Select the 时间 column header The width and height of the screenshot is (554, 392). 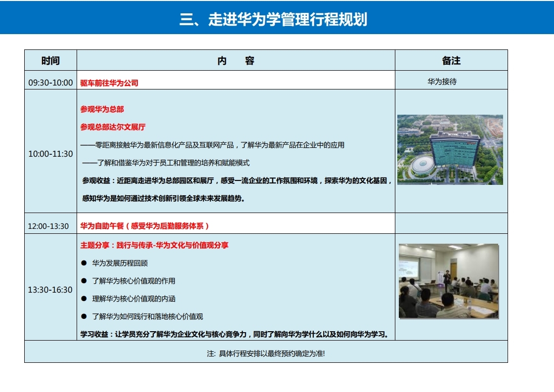50,60
